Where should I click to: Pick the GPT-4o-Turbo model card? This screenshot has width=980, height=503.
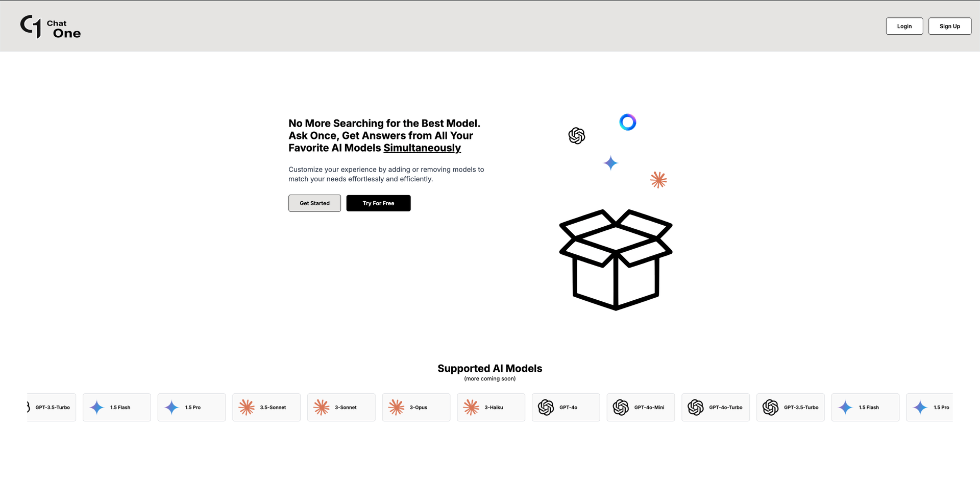coord(715,408)
